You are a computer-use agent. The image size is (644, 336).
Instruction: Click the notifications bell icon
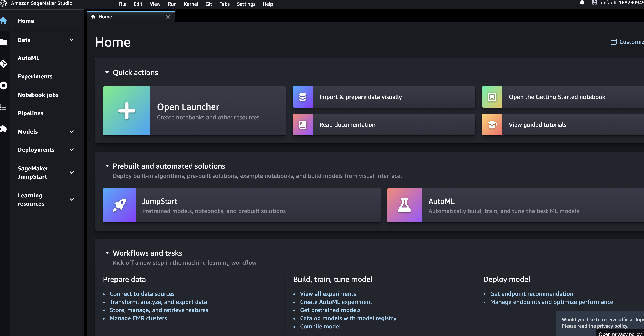582,3
